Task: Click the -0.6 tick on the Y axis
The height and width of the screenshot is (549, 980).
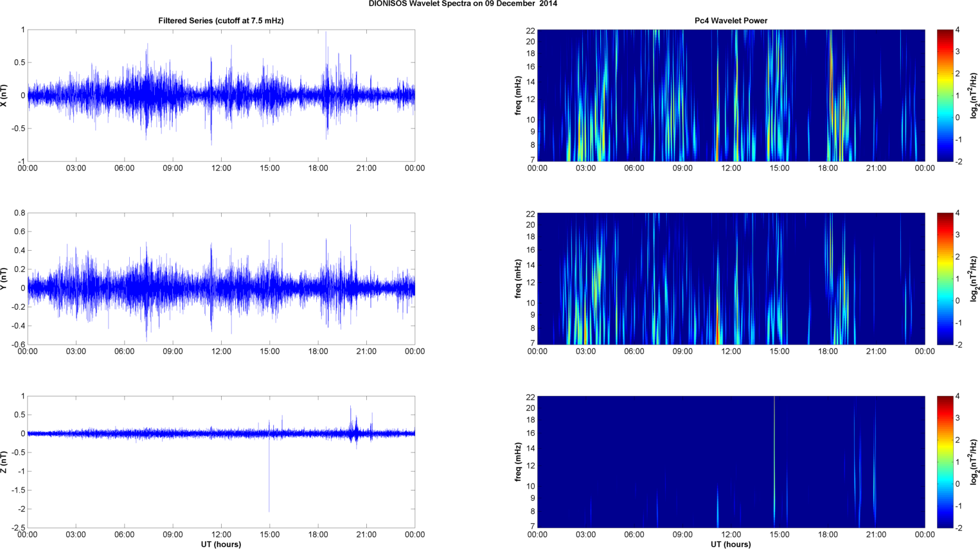Action: pyautogui.click(x=18, y=345)
